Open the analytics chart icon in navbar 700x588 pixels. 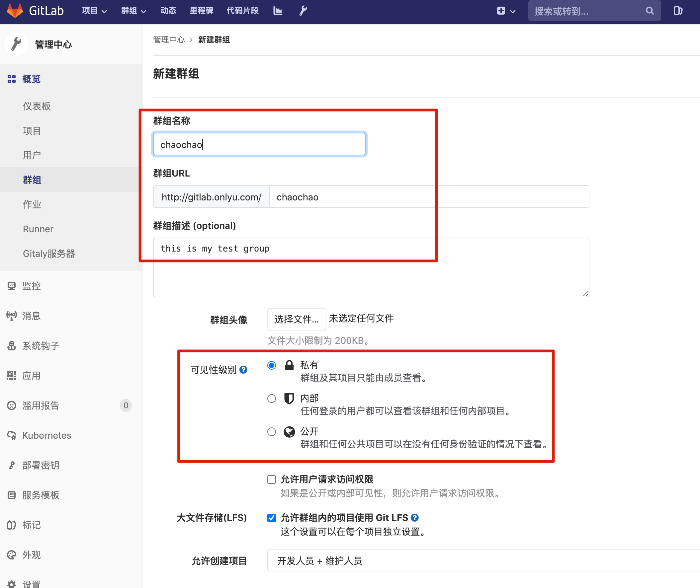(278, 11)
